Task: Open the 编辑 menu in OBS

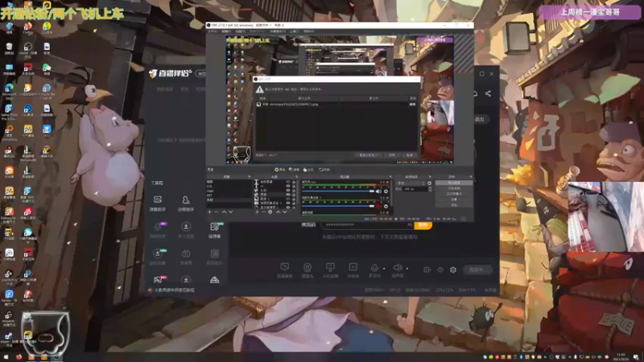Action: 227,31
